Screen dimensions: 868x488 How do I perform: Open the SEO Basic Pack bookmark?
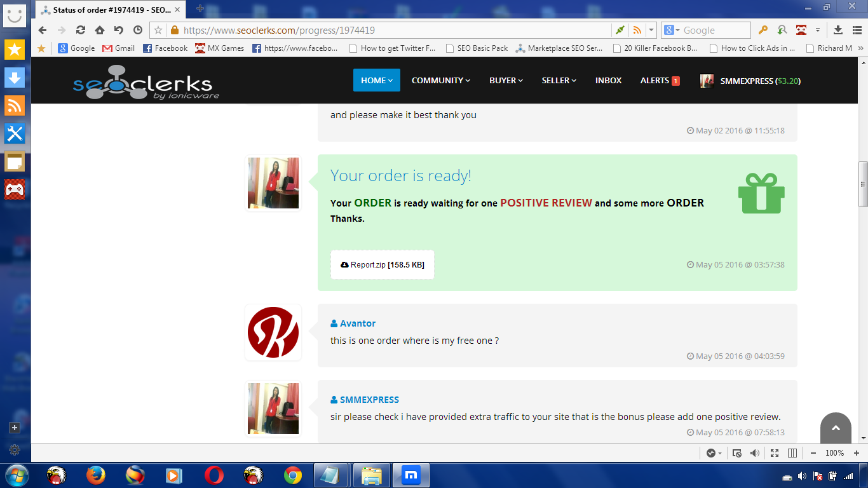tap(477, 48)
